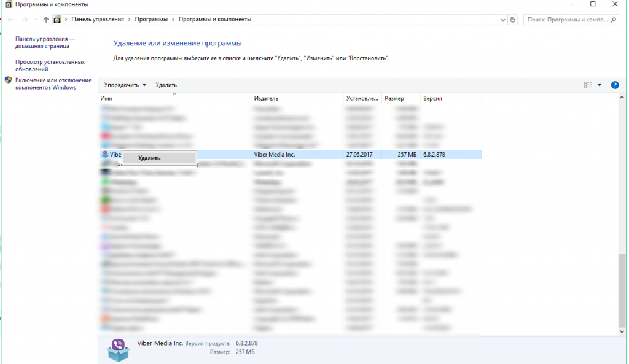Image resolution: width=629 pixels, height=364 pixels.
Task: Go up one folder level
Action: coord(46,20)
